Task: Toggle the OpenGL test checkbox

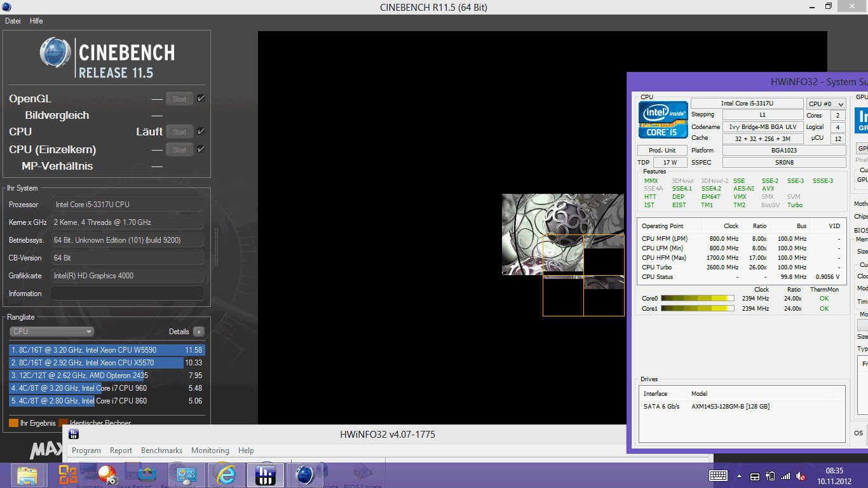Action: [201, 98]
